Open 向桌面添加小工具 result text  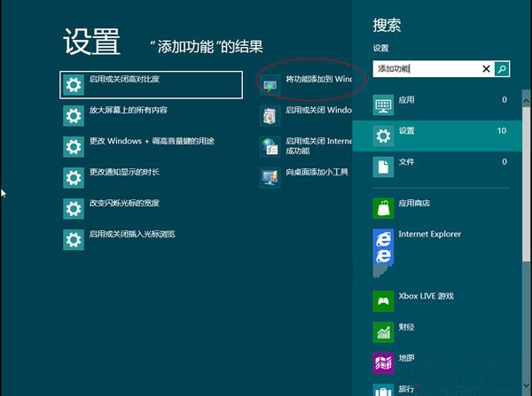pos(317,172)
